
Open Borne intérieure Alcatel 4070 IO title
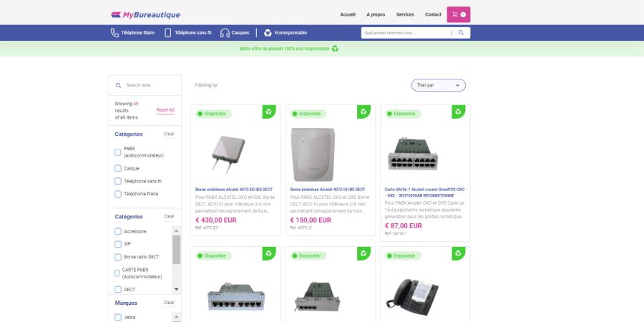tap(328, 190)
